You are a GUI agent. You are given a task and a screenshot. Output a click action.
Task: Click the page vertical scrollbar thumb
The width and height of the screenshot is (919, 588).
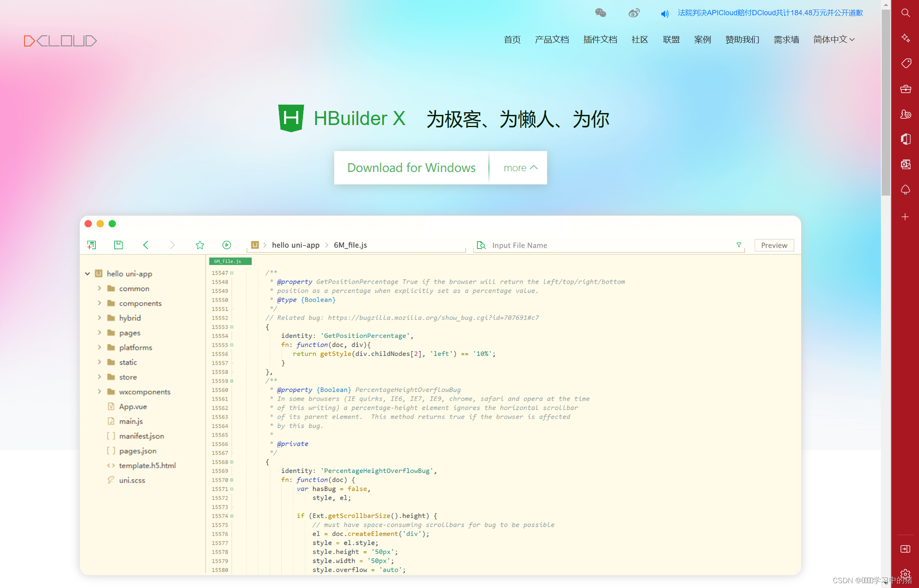click(885, 100)
